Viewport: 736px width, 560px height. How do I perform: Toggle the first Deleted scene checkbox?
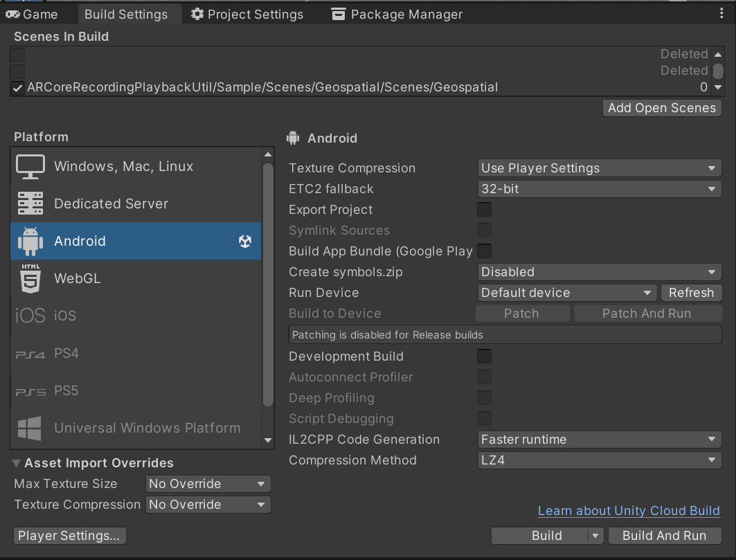17,55
